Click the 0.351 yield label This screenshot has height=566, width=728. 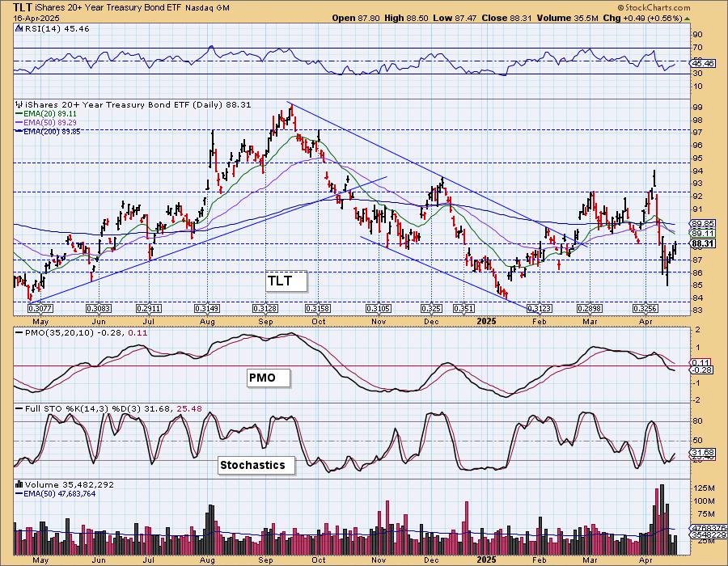463,309
